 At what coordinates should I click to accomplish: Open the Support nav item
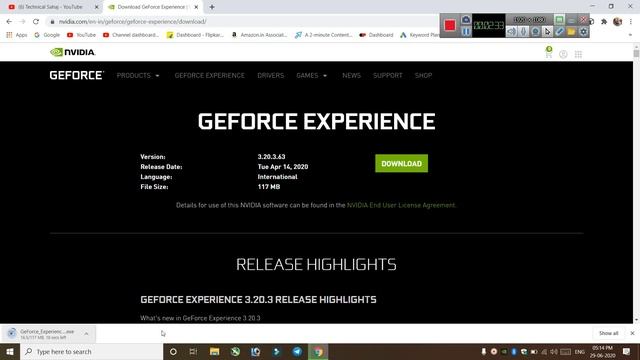[x=388, y=76]
